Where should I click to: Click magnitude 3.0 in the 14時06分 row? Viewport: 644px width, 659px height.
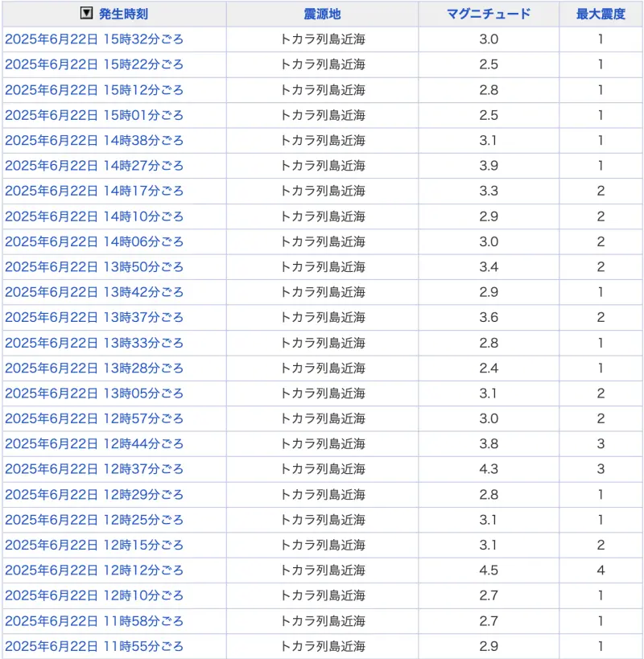click(x=489, y=241)
